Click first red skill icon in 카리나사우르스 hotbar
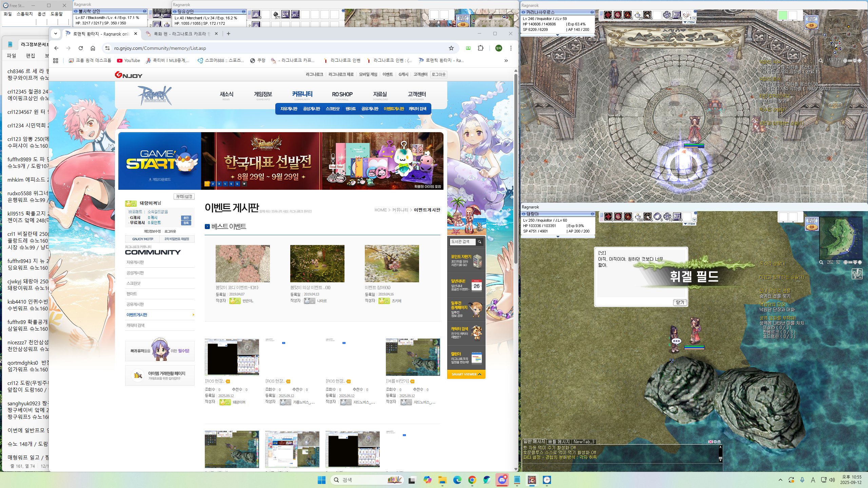868x488 pixels. click(608, 15)
